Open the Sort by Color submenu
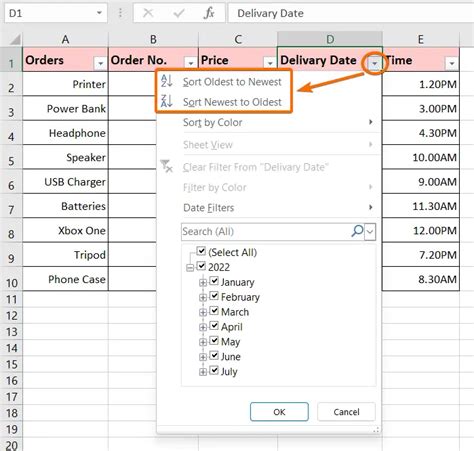 pos(268,122)
